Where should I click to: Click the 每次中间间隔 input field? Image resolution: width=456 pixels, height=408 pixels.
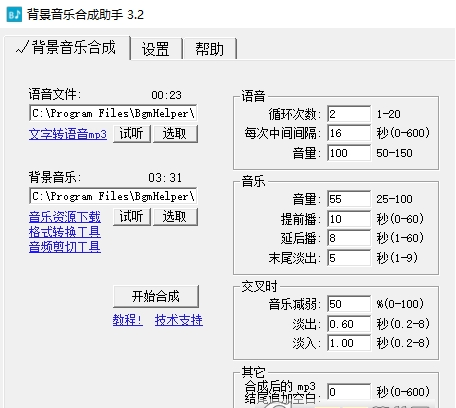(349, 133)
